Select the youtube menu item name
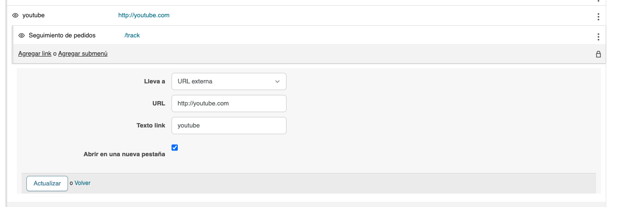 pos(34,15)
